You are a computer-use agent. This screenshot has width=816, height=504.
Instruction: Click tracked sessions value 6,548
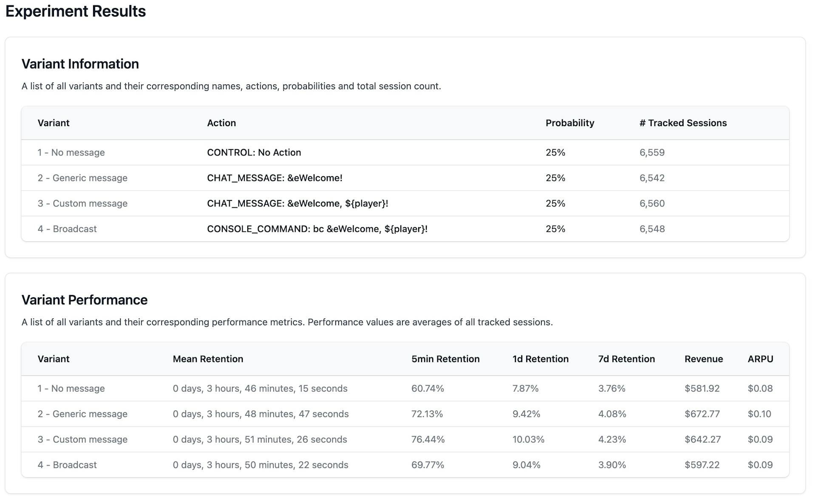coord(652,229)
